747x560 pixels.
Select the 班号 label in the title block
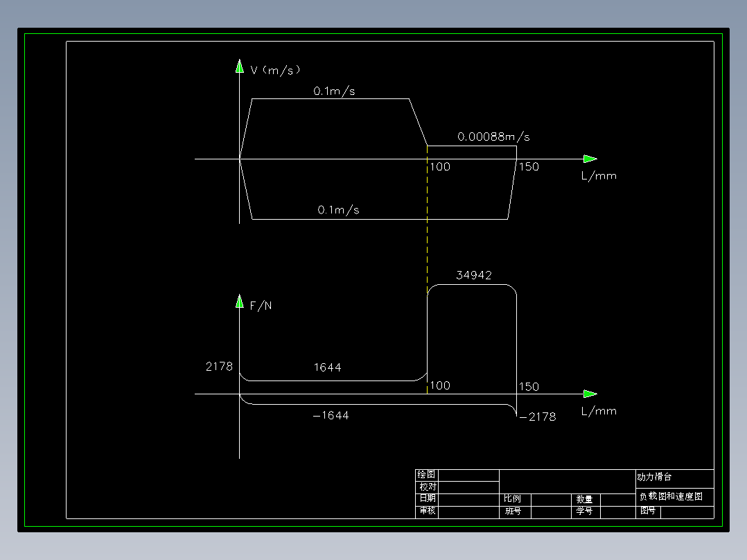pyautogui.click(x=513, y=511)
